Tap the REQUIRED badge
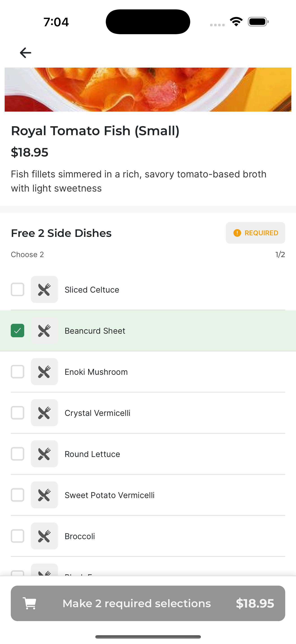Screen dimensions: 296x644 255,233
